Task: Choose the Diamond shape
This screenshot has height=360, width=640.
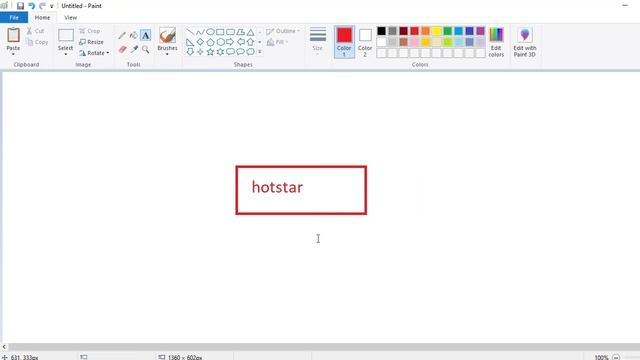Action: click(x=200, y=42)
